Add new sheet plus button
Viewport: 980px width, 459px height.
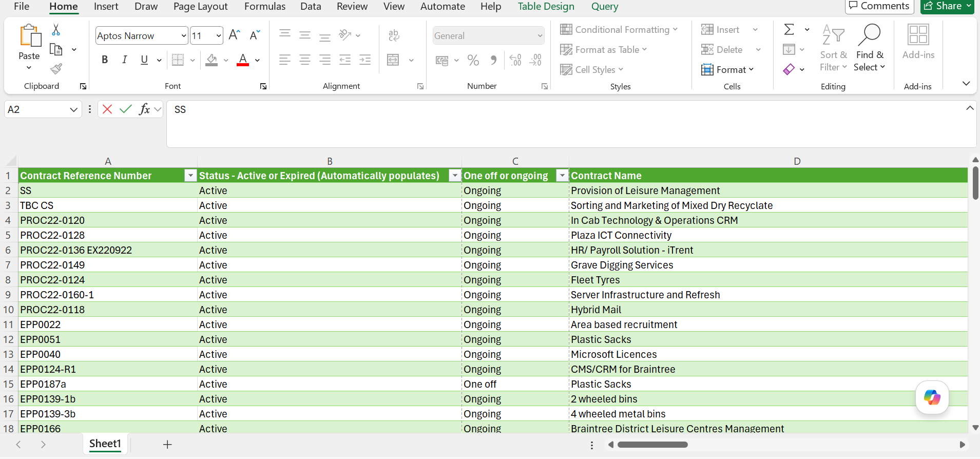pos(167,445)
